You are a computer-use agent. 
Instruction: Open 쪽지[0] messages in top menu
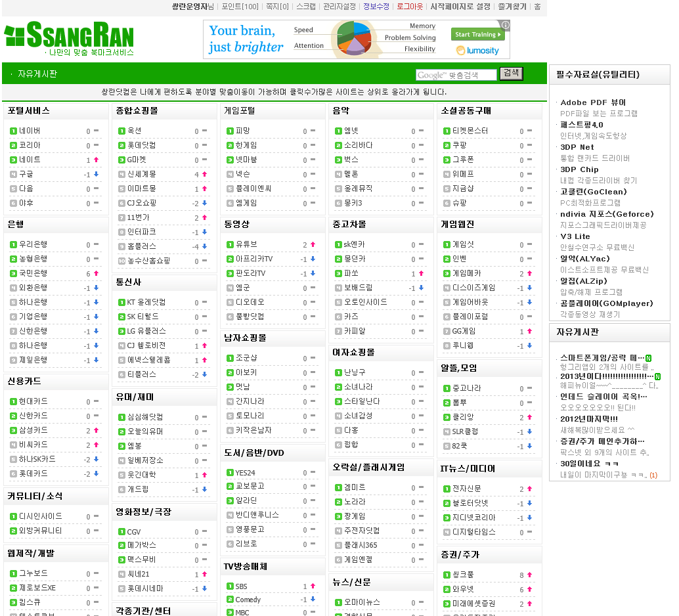277,7
